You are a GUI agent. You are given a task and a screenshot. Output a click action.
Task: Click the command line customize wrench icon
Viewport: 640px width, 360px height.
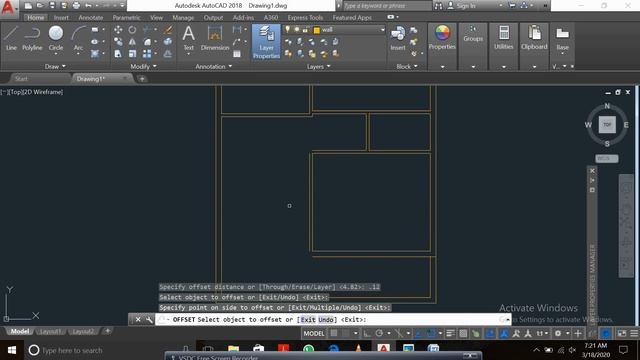click(149, 320)
